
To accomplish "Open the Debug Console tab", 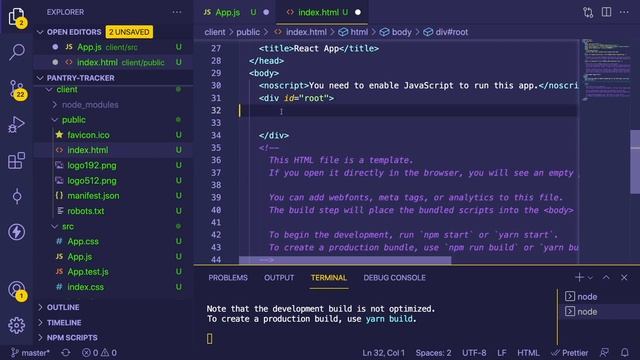I will pyautogui.click(x=394, y=278).
